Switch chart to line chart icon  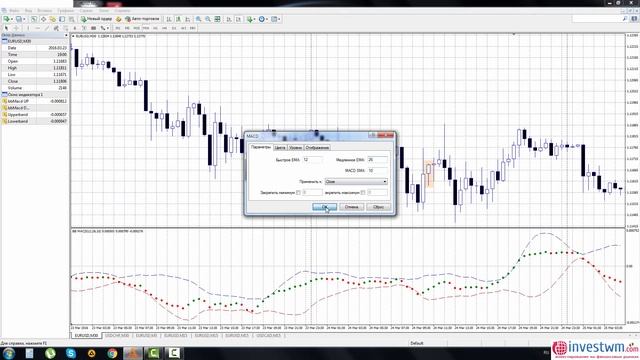(188, 19)
